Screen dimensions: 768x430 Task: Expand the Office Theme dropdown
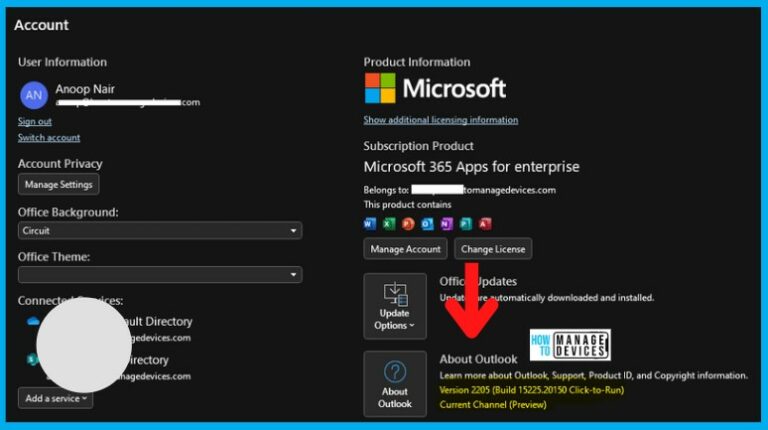click(160, 275)
